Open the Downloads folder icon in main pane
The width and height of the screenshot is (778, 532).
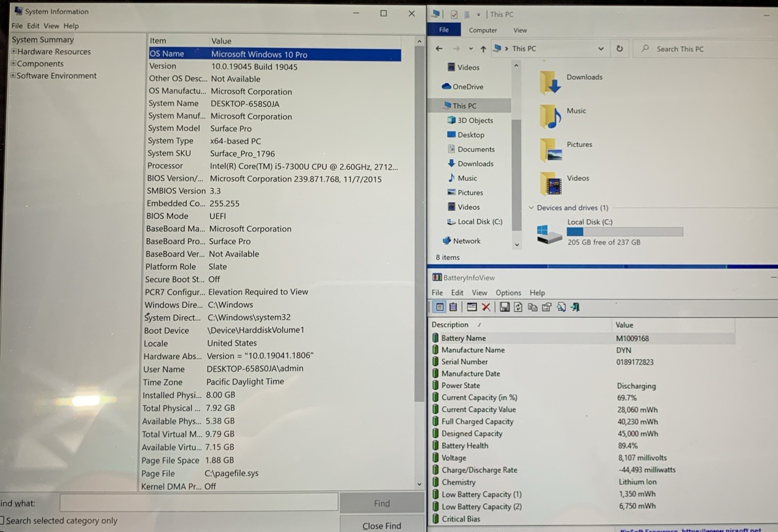pyautogui.click(x=550, y=83)
